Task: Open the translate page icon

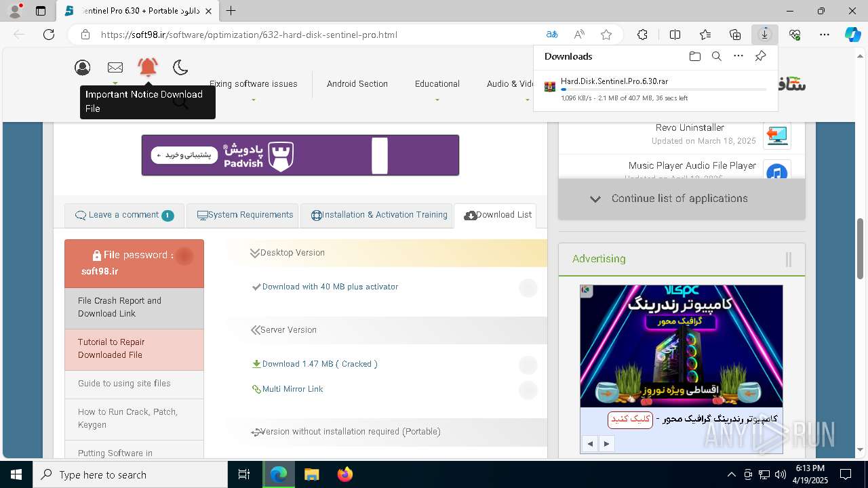Action: 552,35
